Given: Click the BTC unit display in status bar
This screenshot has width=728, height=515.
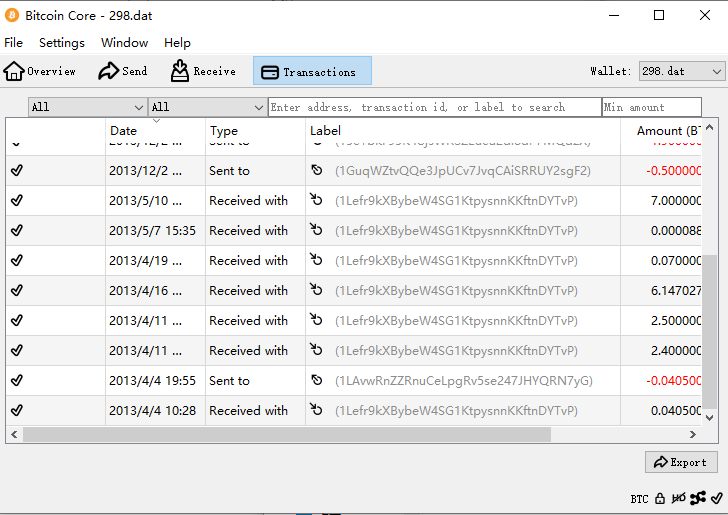Looking at the screenshot, I should point(639,498).
